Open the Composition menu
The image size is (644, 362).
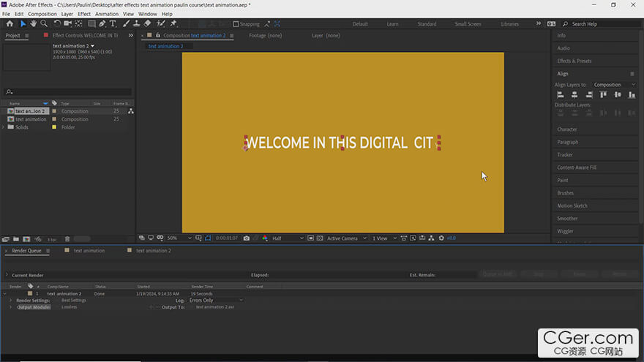pyautogui.click(x=42, y=14)
